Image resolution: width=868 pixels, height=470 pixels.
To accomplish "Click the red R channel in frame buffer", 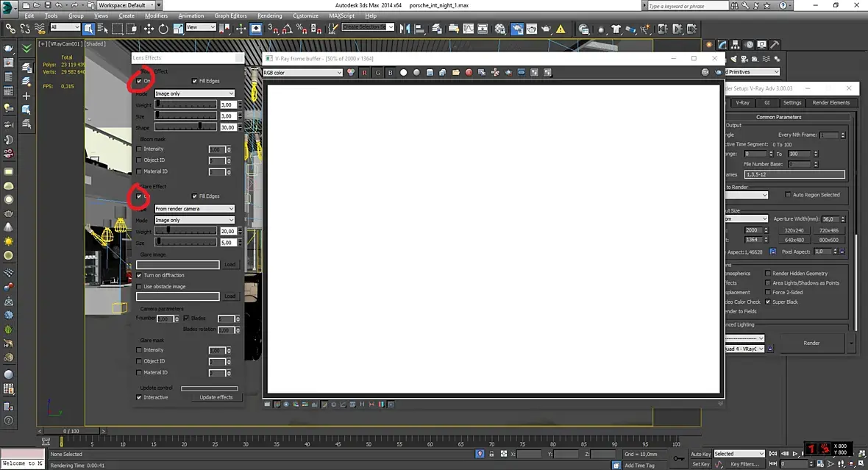I will click(x=364, y=73).
